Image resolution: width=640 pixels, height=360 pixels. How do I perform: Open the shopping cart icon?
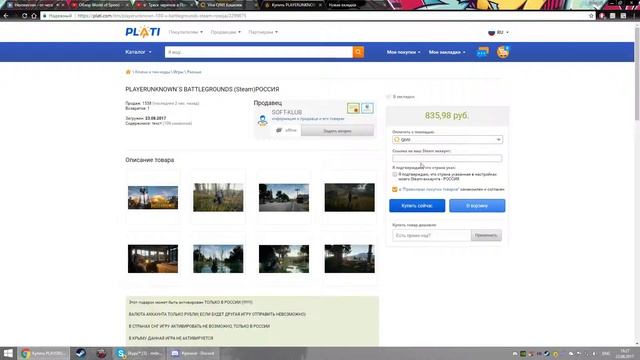(x=503, y=52)
